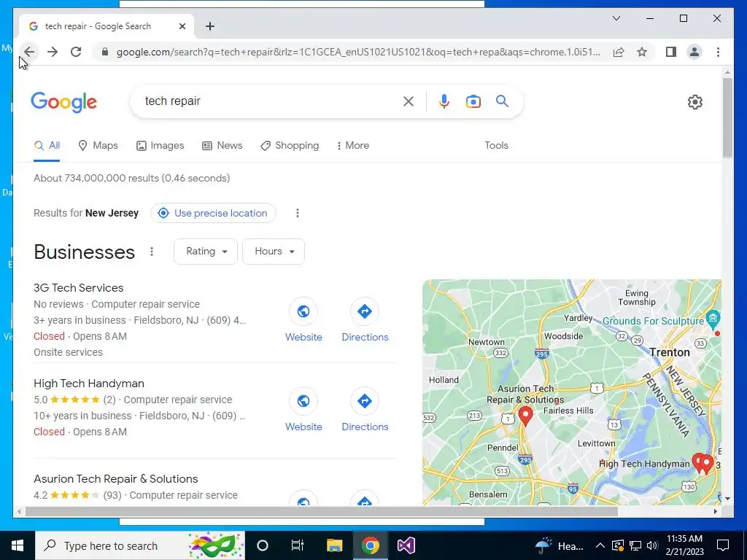
Task: Open search Tools
Action: click(x=496, y=145)
